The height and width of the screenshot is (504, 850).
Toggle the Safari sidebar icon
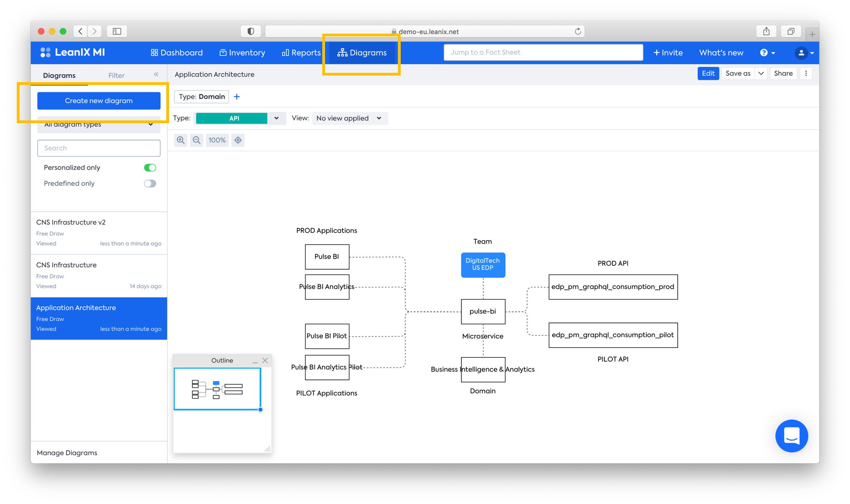pyautogui.click(x=117, y=31)
